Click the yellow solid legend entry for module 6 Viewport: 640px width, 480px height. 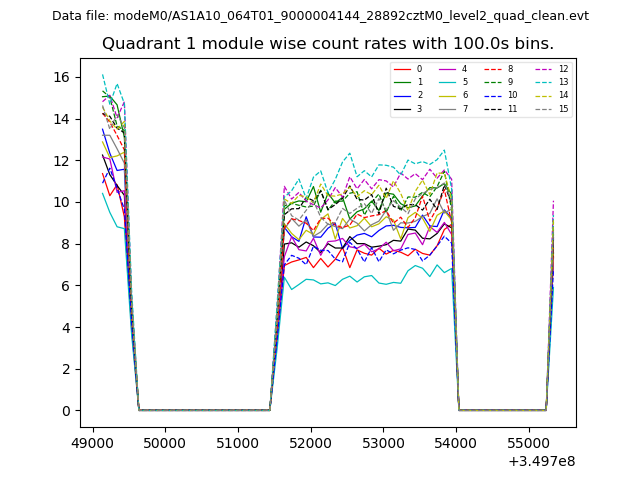point(448,95)
